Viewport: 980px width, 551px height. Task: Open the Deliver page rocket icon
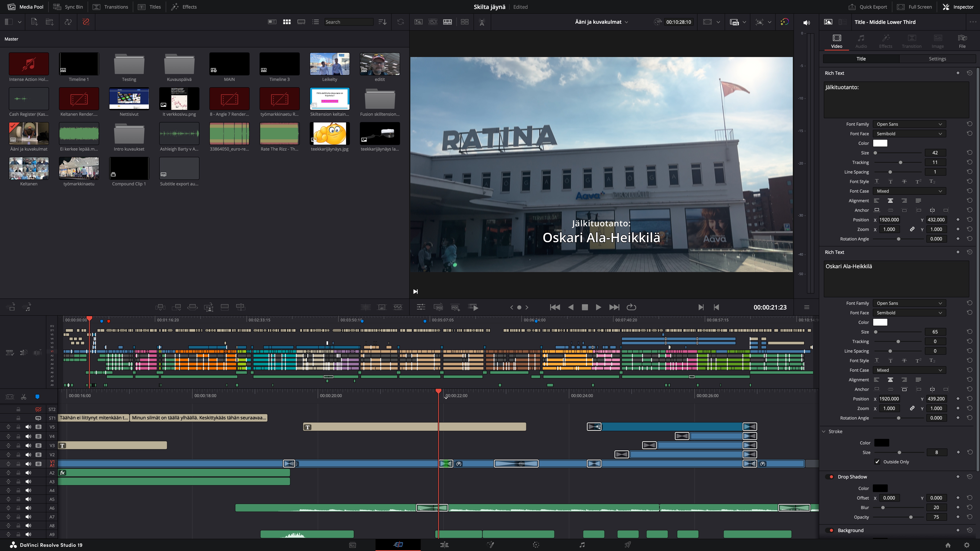(628, 545)
